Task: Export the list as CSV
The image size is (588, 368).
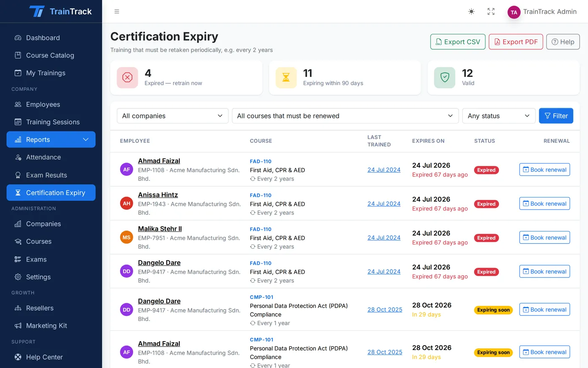Action: pos(458,42)
